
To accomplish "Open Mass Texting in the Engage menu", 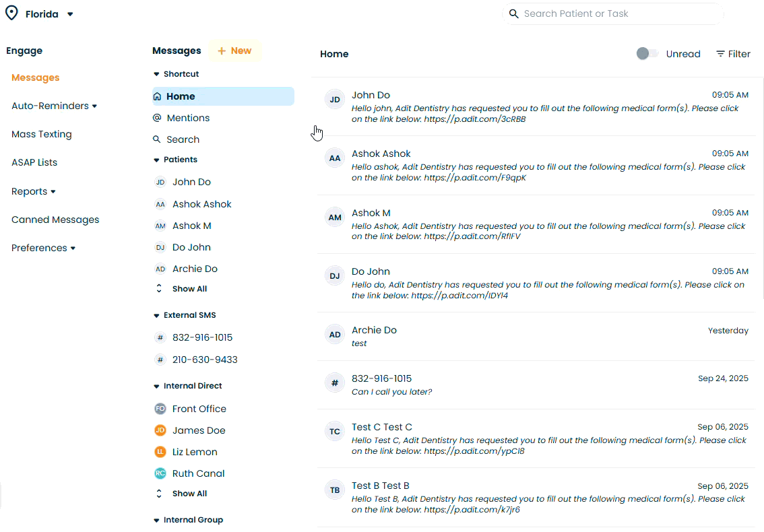I will (x=41, y=134).
